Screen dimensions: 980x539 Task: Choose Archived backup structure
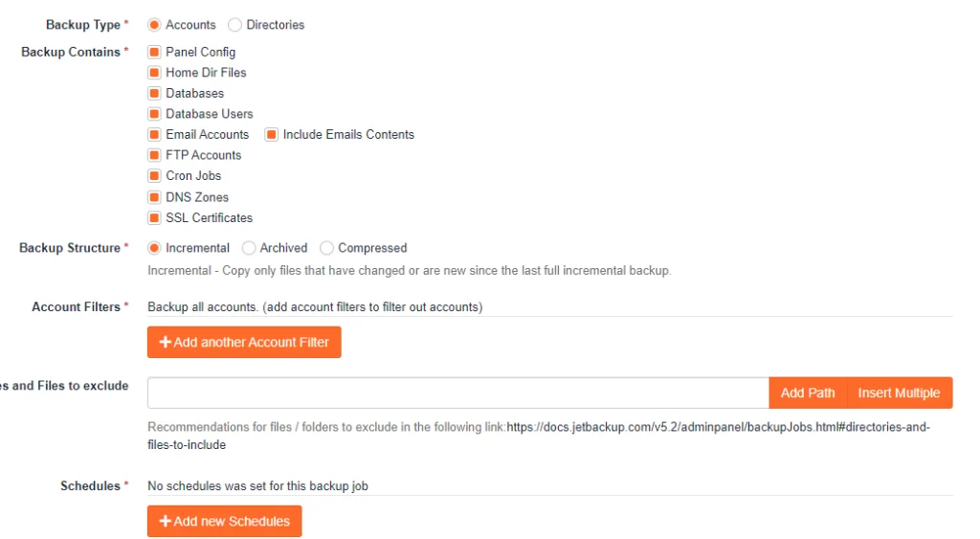[x=249, y=248]
